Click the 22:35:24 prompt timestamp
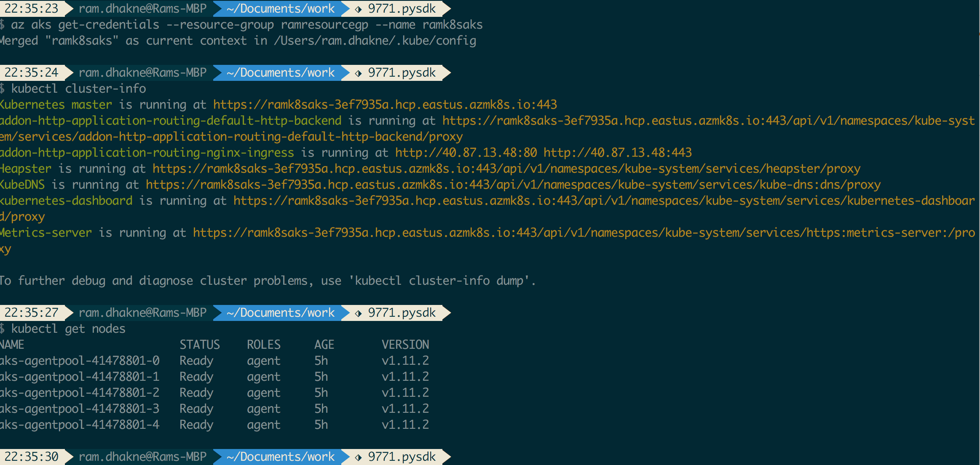 [32, 72]
